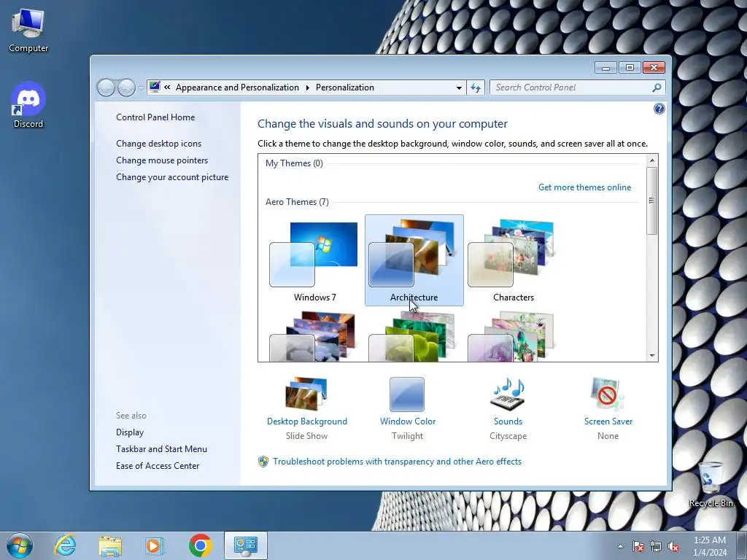The image size is (747, 560).
Task: Maximize the Personalization window
Action: pyautogui.click(x=630, y=68)
